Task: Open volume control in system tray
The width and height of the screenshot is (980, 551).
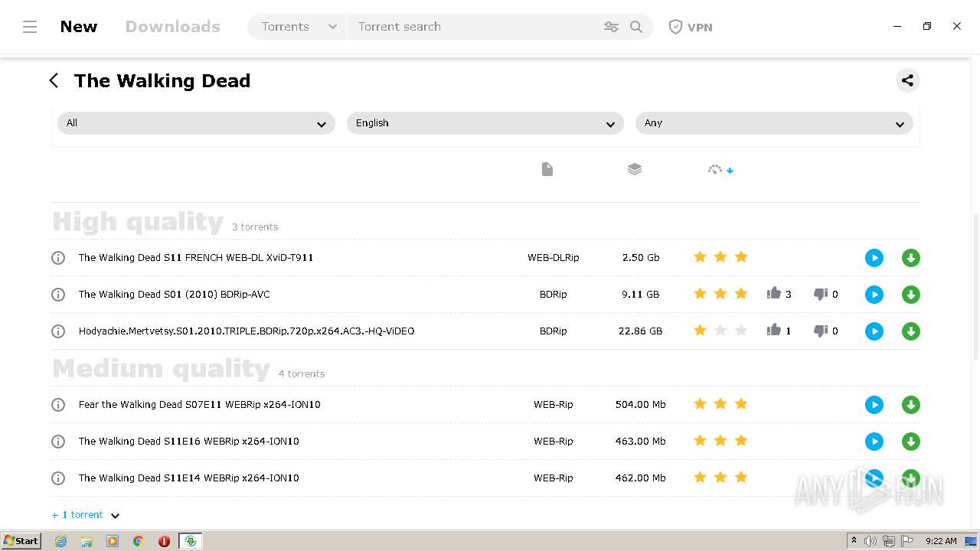Action: pyautogui.click(x=871, y=541)
